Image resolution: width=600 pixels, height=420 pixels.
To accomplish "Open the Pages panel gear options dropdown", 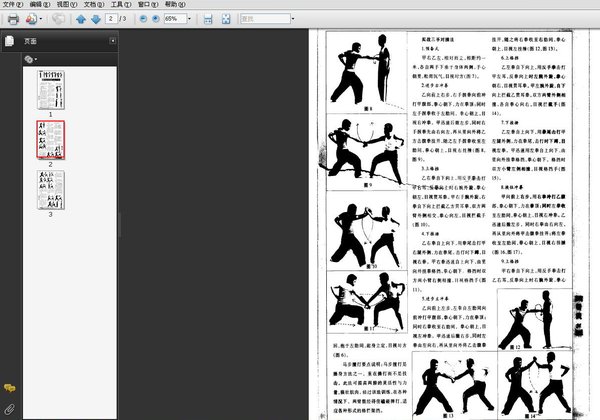I will (x=31, y=59).
